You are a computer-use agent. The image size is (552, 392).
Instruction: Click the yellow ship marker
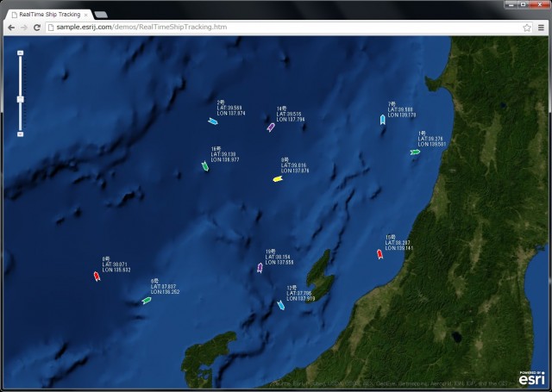coord(278,179)
